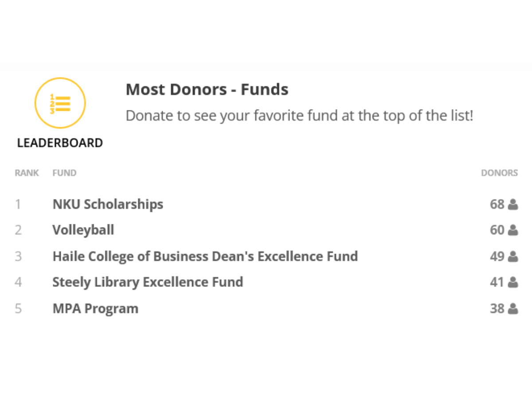The width and height of the screenshot is (532, 399).
Task: Click the yellow leaderboard list icon
Action: coord(60,103)
